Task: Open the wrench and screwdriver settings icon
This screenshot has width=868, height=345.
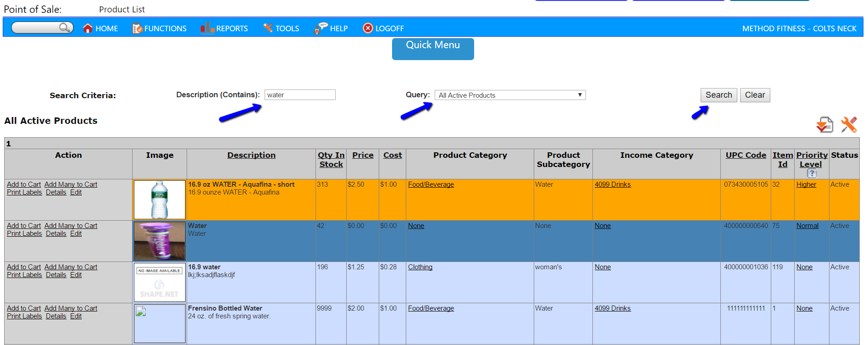Action: pyautogui.click(x=849, y=124)
